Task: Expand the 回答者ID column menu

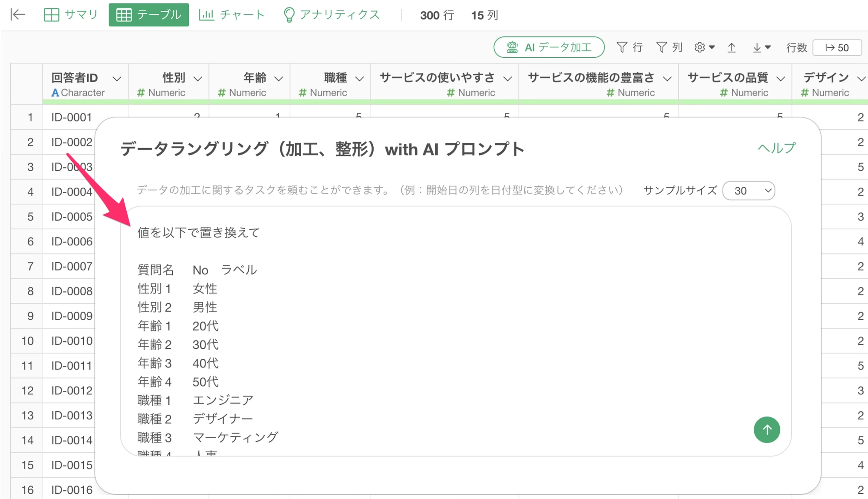Action: [x=117, y=79]
